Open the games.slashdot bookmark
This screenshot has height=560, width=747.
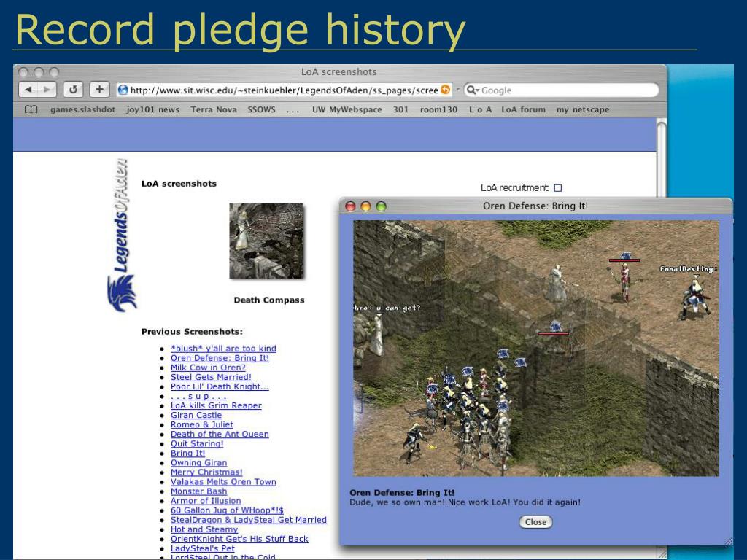(83, 109)
